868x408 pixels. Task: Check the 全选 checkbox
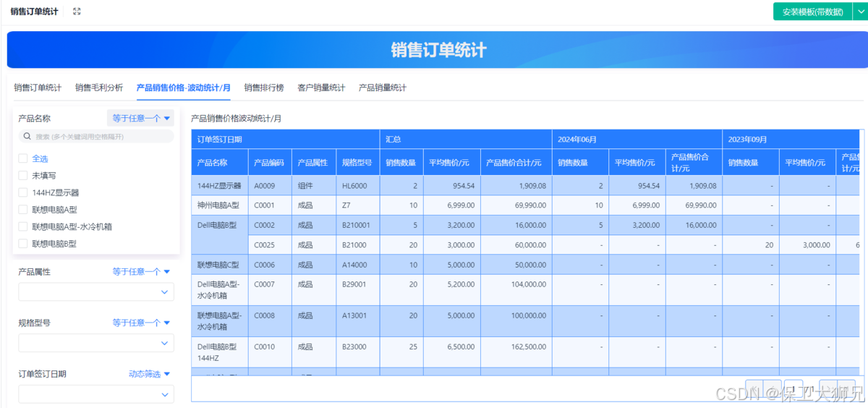click(x=23, y=158)
